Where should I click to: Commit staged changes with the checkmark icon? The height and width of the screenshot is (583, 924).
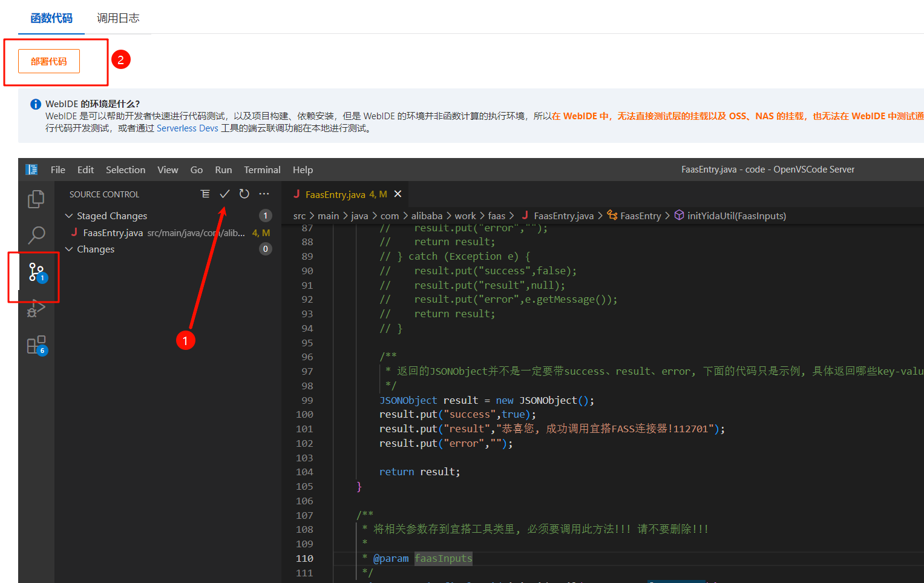pos(224,194)
